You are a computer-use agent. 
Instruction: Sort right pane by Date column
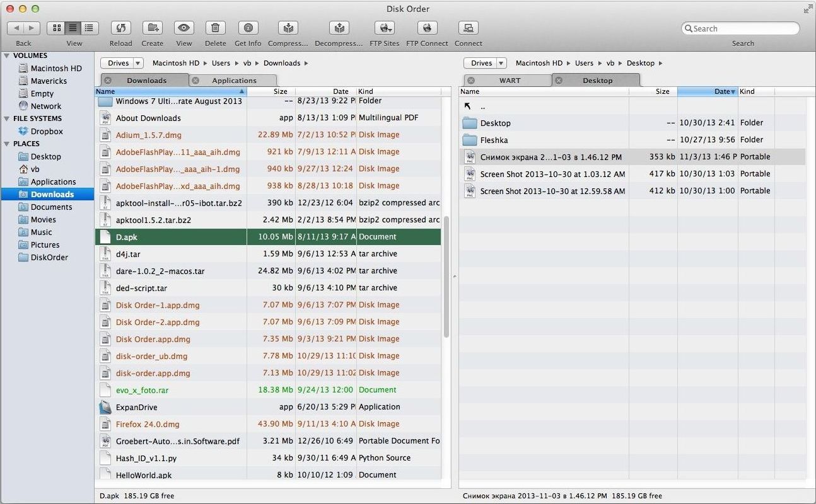[x=708, y=91]
